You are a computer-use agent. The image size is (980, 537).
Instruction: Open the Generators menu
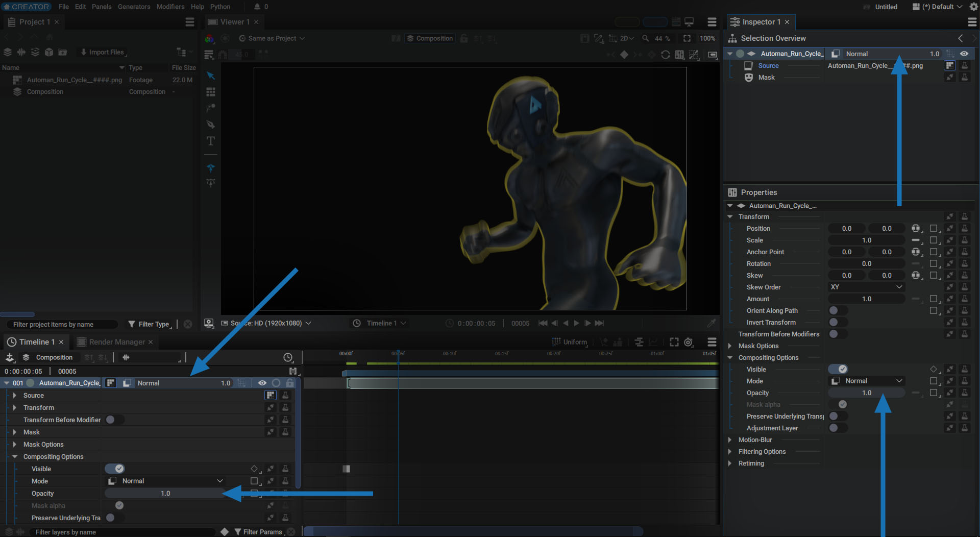coord(134,7)
